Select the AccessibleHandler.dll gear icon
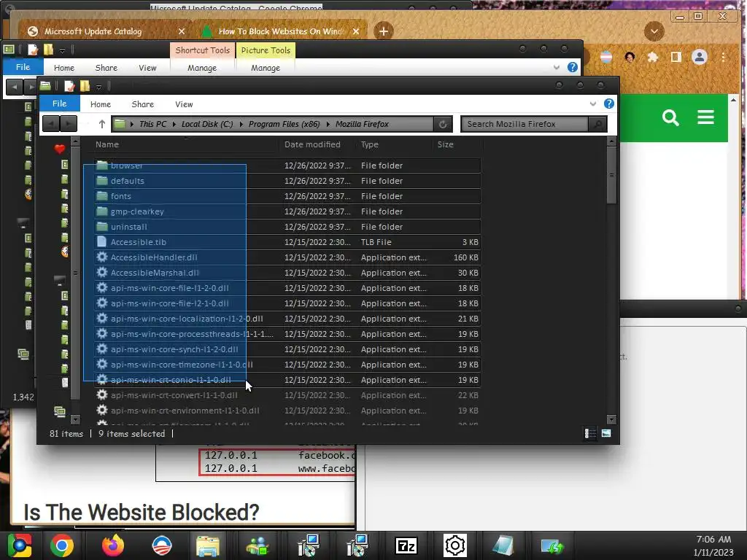This screenshot has width=747, height=560. click(102, 257)
